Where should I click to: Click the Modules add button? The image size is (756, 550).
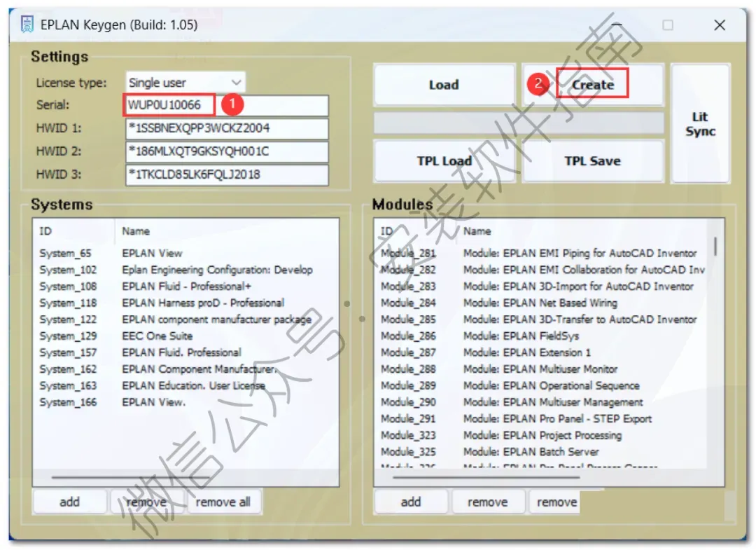412,502
